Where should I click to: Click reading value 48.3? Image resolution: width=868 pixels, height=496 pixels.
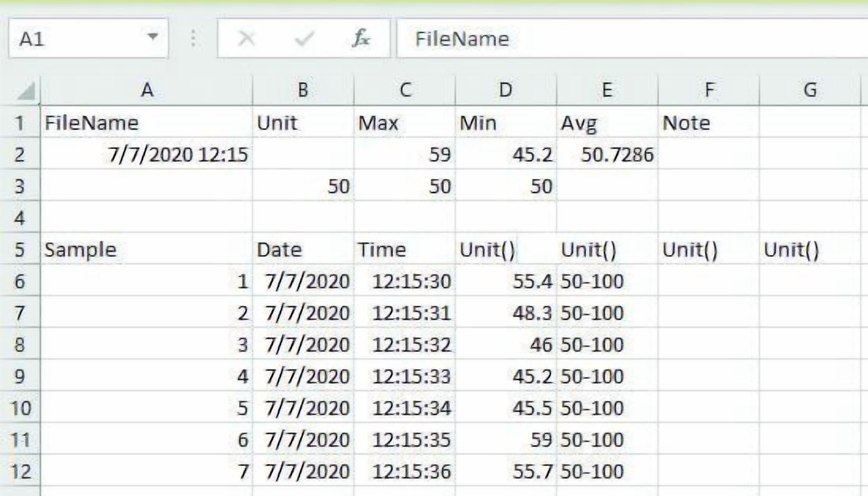point(506,312)
